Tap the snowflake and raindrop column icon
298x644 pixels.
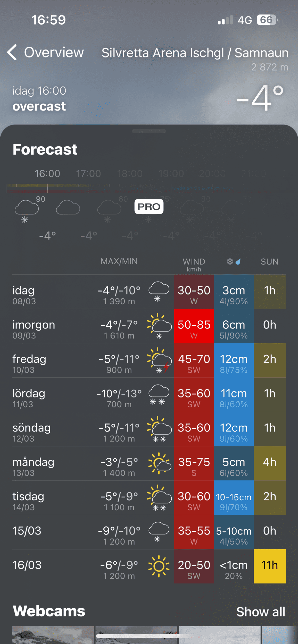(233, 262)
